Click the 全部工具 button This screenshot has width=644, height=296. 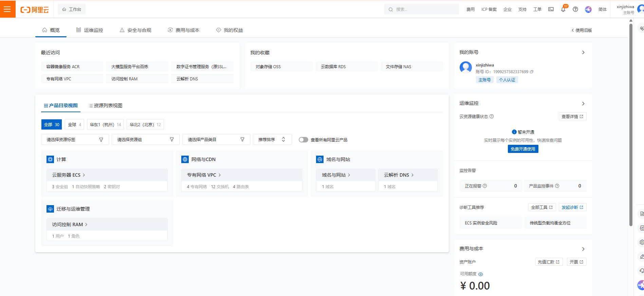click(542, 207)
